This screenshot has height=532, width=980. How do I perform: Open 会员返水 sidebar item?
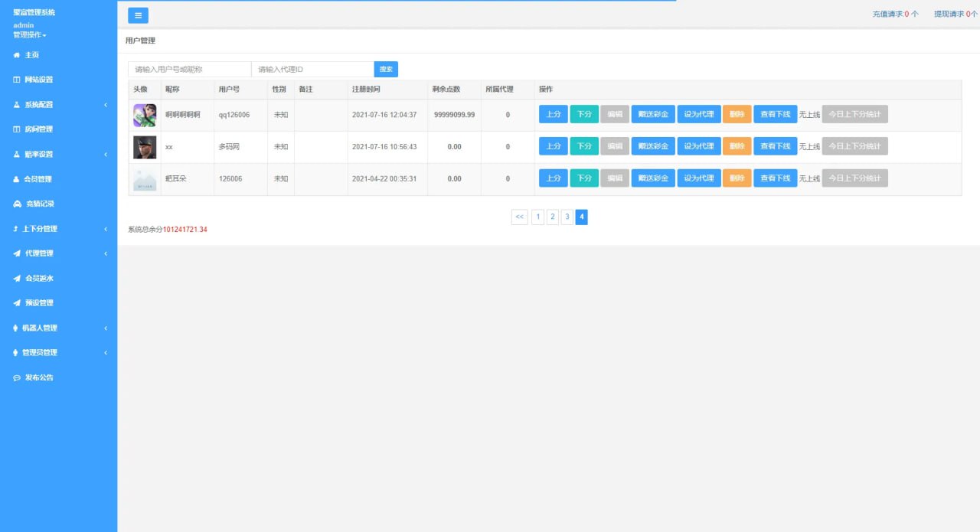39,279
